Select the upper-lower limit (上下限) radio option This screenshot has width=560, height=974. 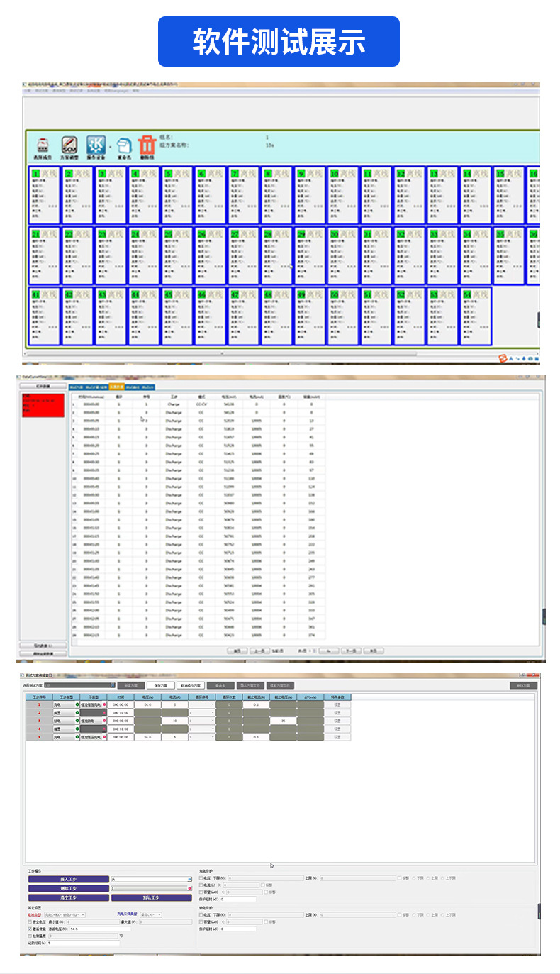(444, 878)
